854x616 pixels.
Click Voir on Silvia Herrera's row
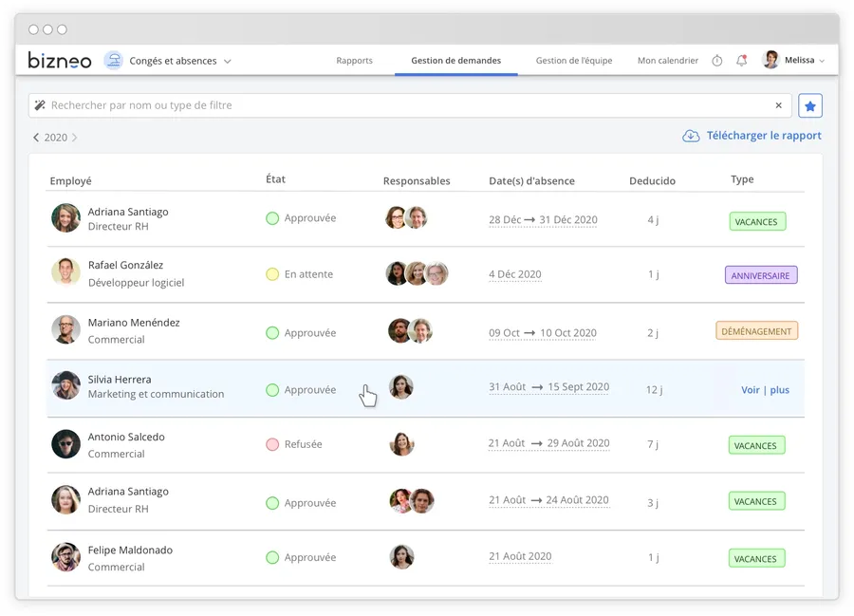click(750, 390)
